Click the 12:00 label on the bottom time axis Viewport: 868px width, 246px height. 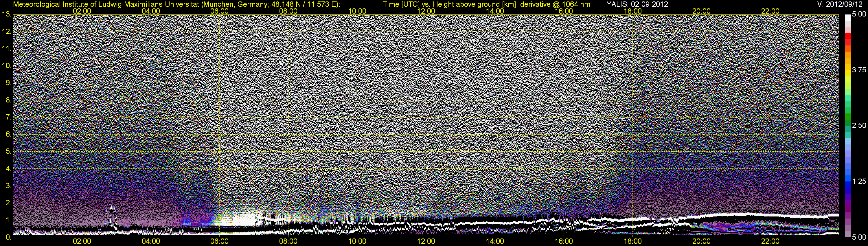(x=426, y=241)
